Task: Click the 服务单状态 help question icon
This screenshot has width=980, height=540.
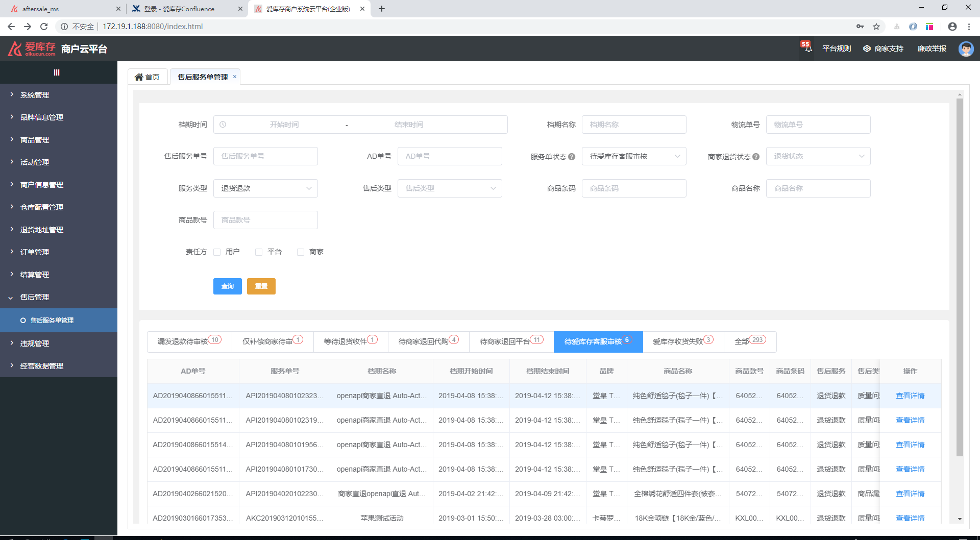Action: (x=572, y=157)
